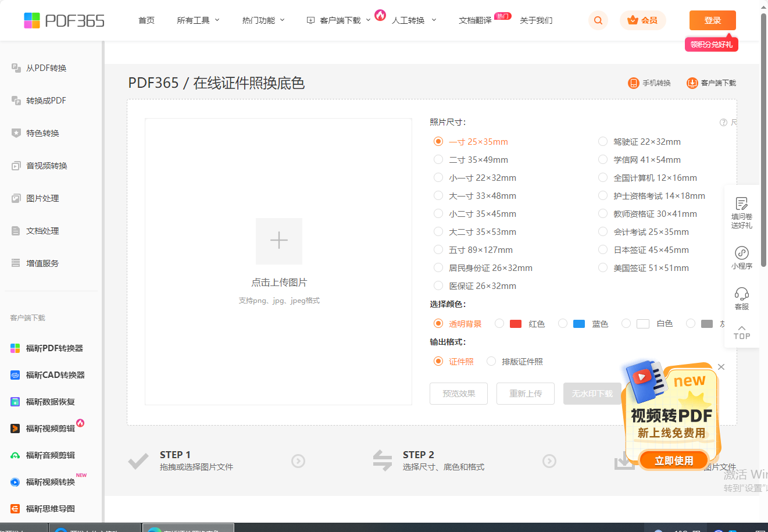Select 排版证件照 output format

pos(491,361)
